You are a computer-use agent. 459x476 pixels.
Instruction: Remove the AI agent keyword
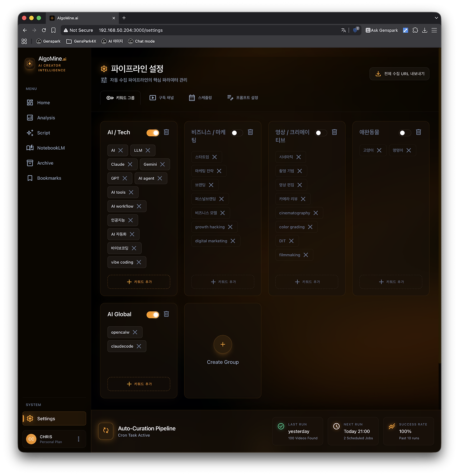[160, 178]
